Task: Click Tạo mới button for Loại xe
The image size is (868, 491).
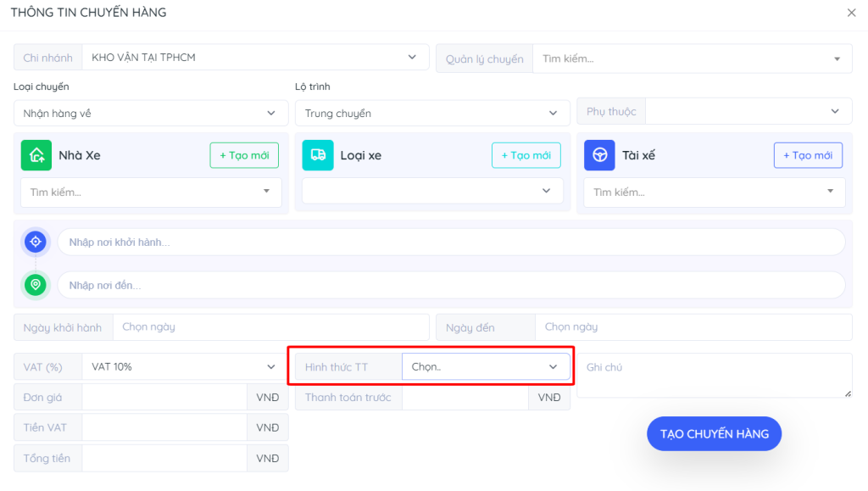Action: pyautogui.click(x=526, y=155)
